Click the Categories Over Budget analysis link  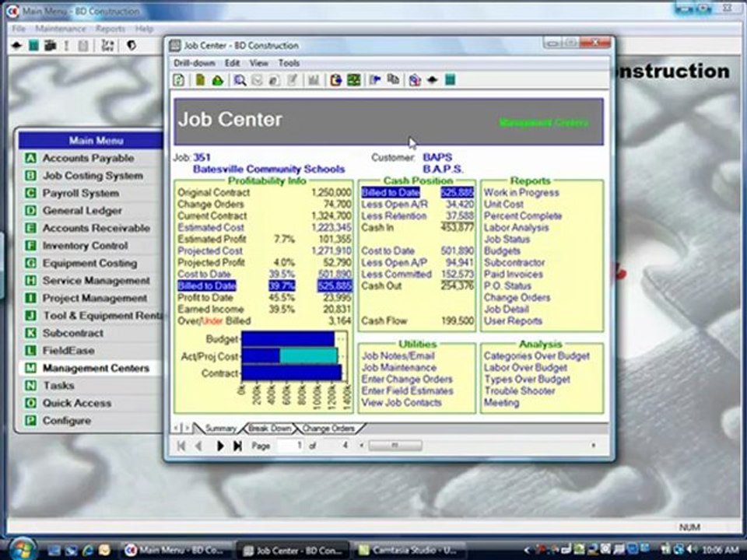pos(536,355)
